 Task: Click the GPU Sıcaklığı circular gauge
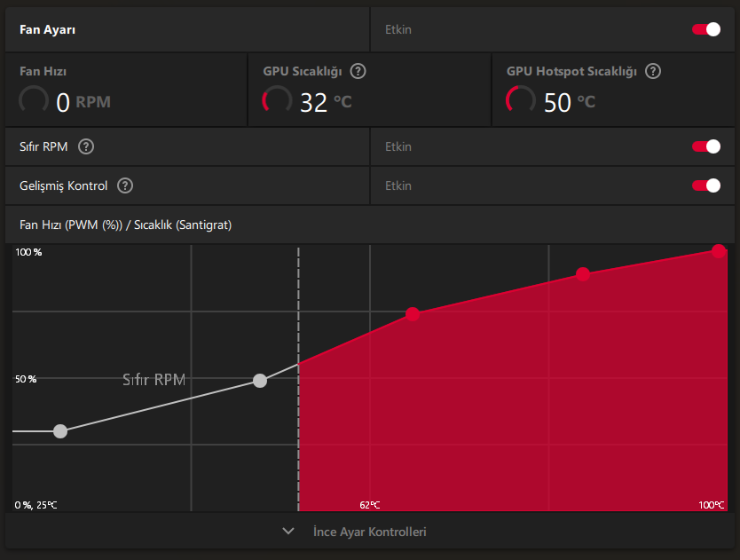(x=277, y=100)
